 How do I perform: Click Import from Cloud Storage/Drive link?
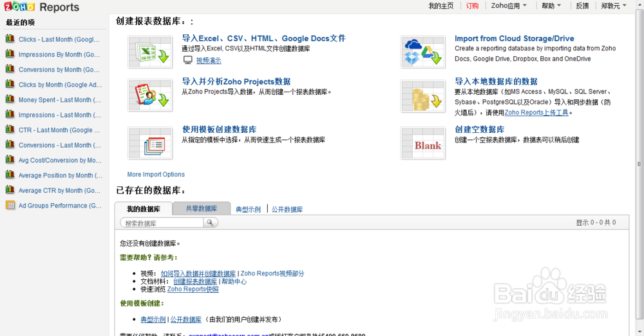[514, 38]
